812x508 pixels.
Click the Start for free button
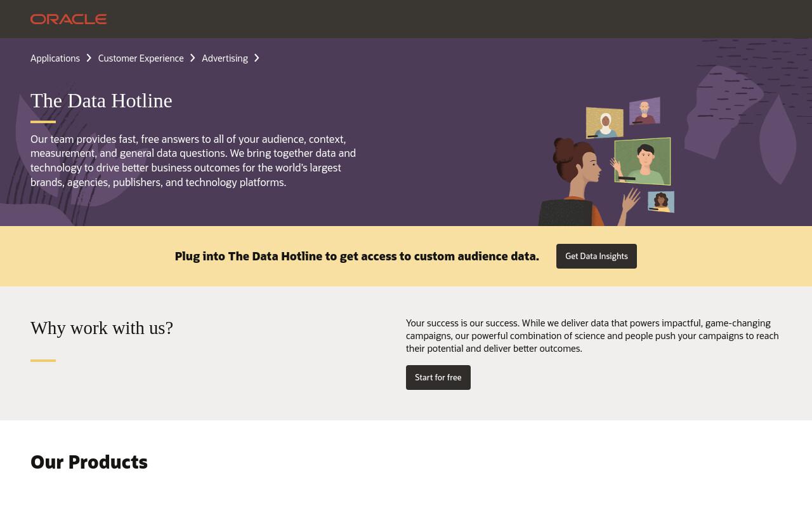pyautogui.click(x=438, y=377)
